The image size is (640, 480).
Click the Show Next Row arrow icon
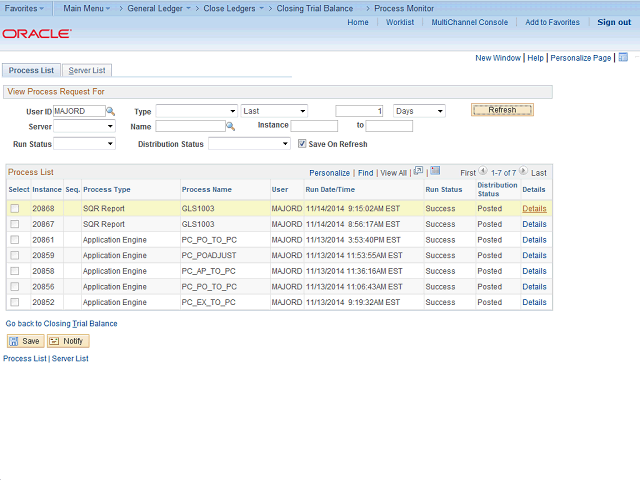tap(523, 172)
